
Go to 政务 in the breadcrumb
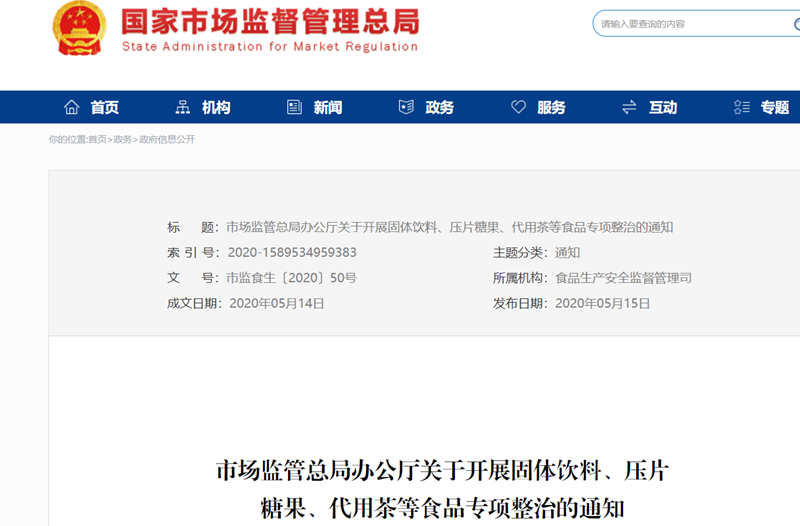click(x=122, y=139)
